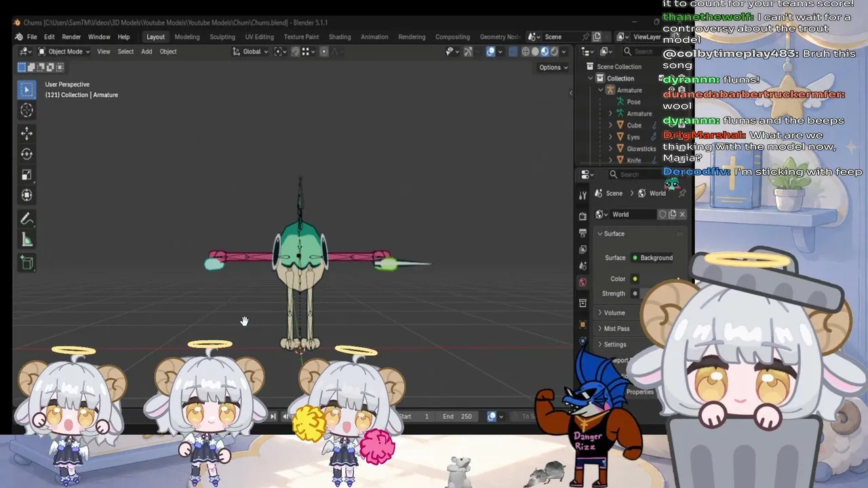Click the Eyes object icon in outliner
Image resolution: width=868 pixels, height=488 pixels.
click(x=620, y=137)
